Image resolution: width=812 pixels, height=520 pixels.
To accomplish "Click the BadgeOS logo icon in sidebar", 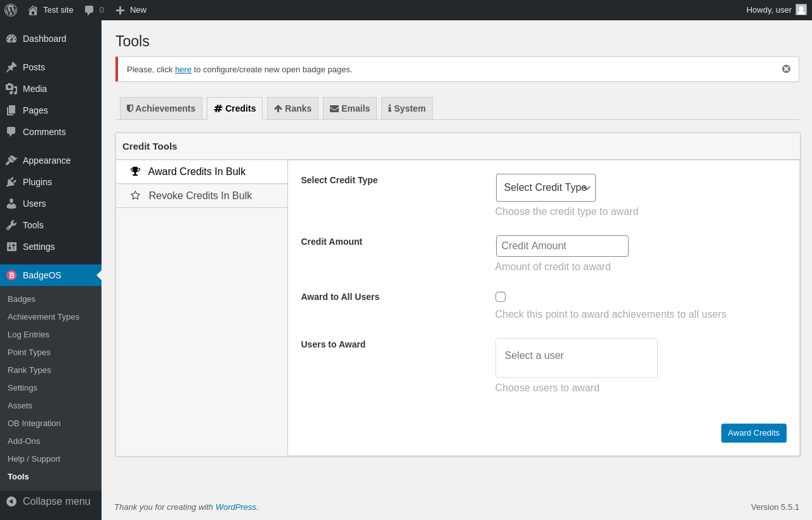I will tap(11, 275).
